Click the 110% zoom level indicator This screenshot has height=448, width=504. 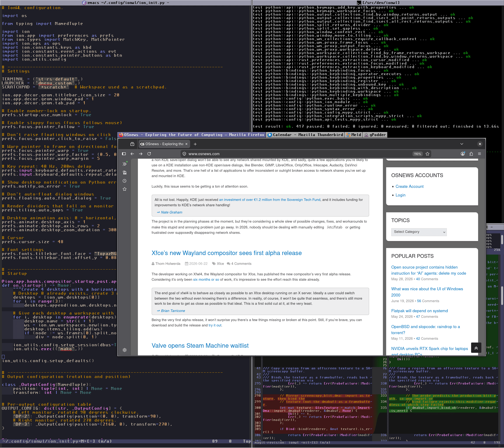pyautogui.click(x=417, y=154)
